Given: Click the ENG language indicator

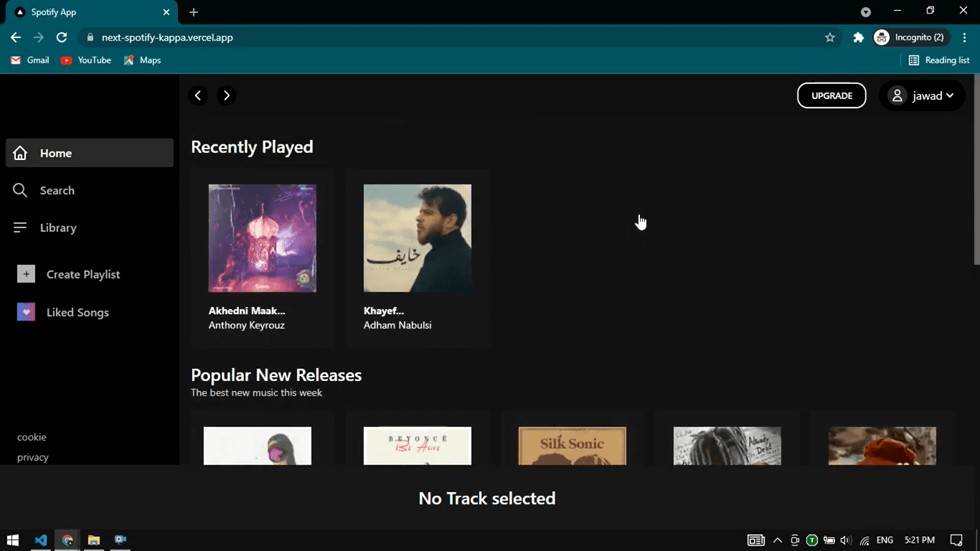Looking at the screenshot, I should (885, 540).
